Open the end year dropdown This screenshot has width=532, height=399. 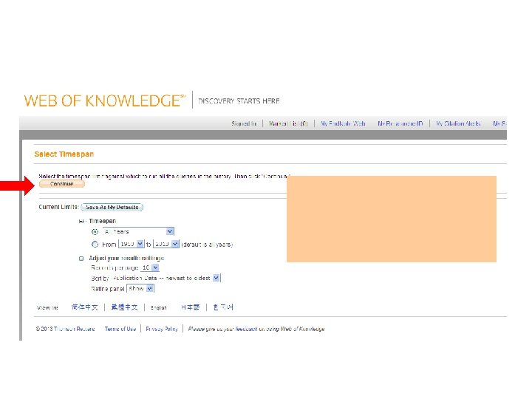pyautogui.click(x=166, y=244)
